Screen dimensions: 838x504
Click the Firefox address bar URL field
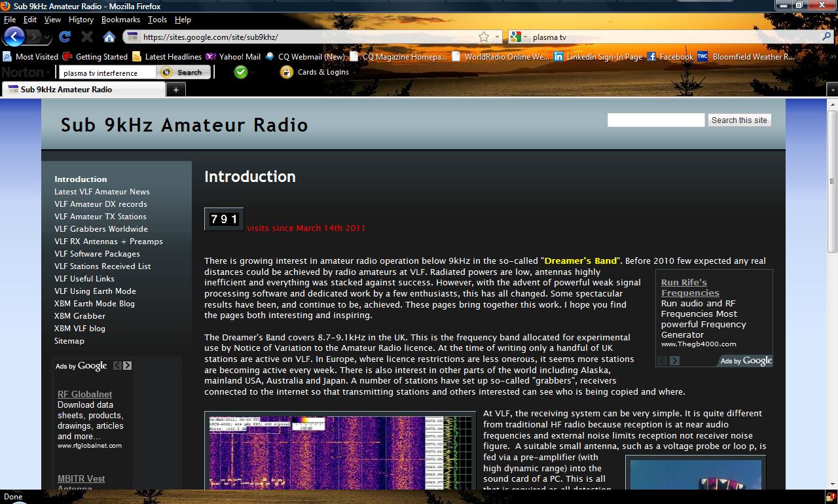coord(308,37)
